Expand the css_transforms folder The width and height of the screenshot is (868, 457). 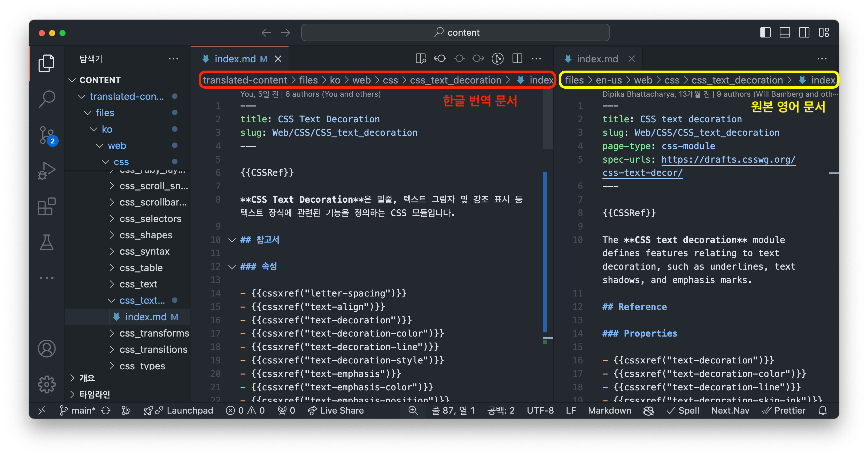154,333
